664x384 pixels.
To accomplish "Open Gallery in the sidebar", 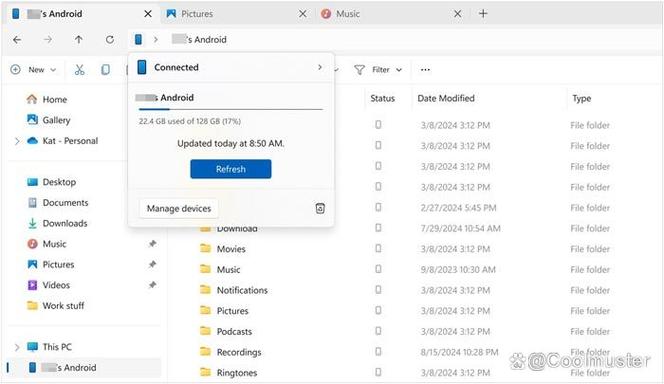I will click(48, 120).
